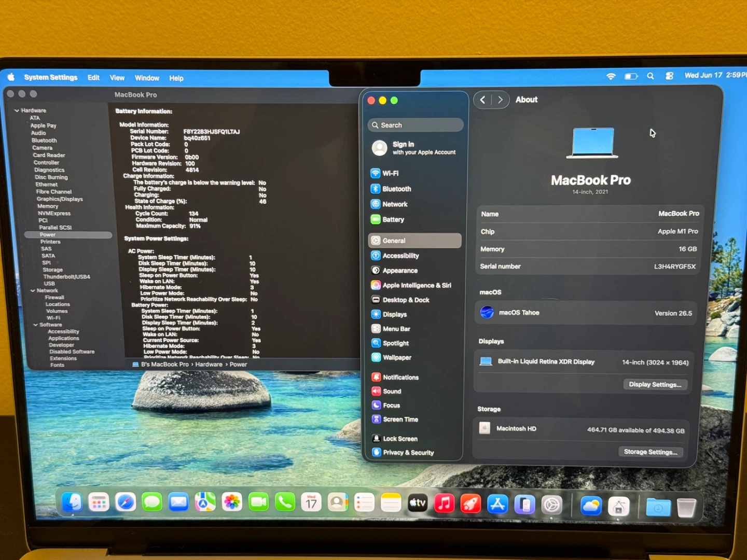
Task: Select Apple Pay in hardware list
Action: point(44,125)
